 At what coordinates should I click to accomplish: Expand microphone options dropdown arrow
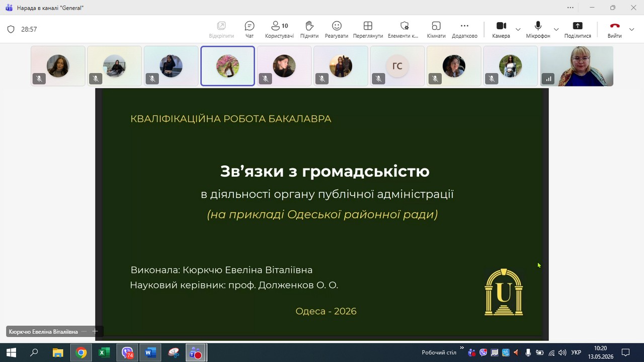click(x=556, y=30)
